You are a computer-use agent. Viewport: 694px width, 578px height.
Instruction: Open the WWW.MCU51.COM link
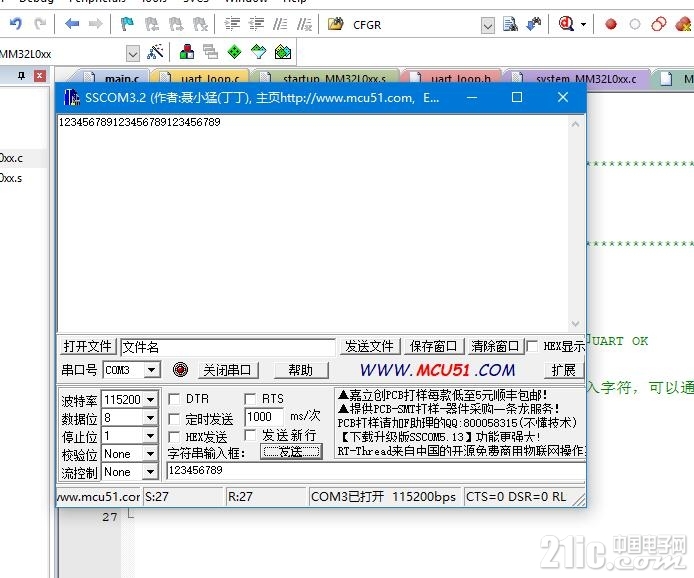(x=438, y=370)
